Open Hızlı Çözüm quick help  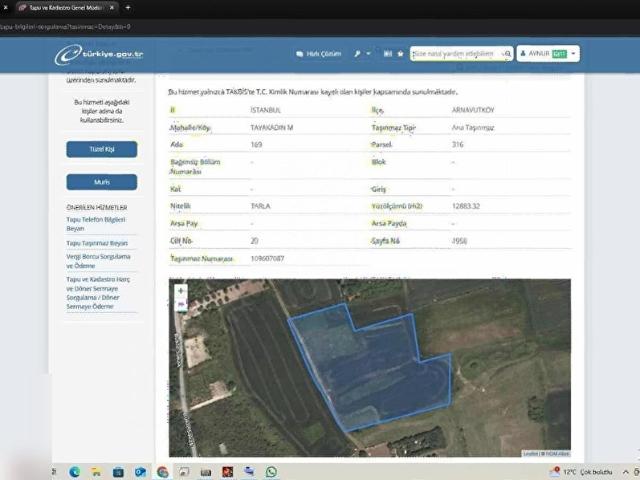pos(318,54)
